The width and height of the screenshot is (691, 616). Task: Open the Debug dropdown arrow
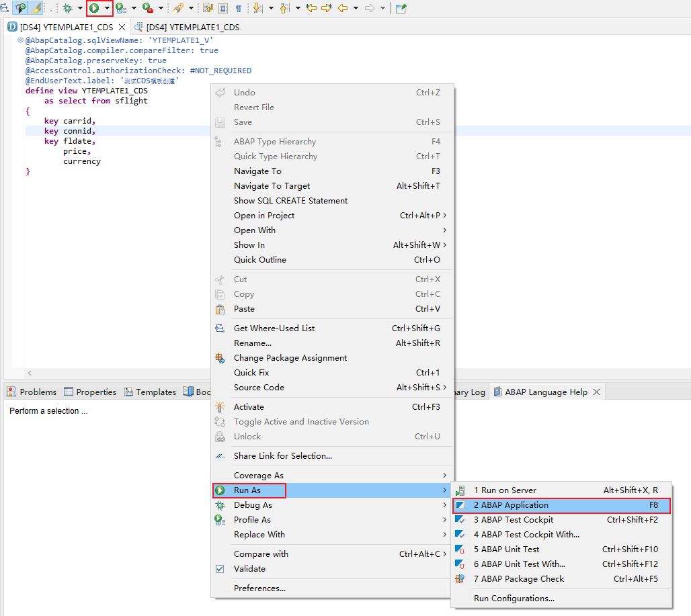[x=80, y=8]
